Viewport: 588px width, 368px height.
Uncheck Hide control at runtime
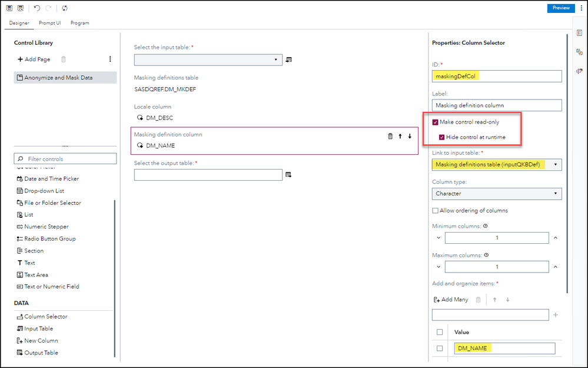[x=442, y=138]
